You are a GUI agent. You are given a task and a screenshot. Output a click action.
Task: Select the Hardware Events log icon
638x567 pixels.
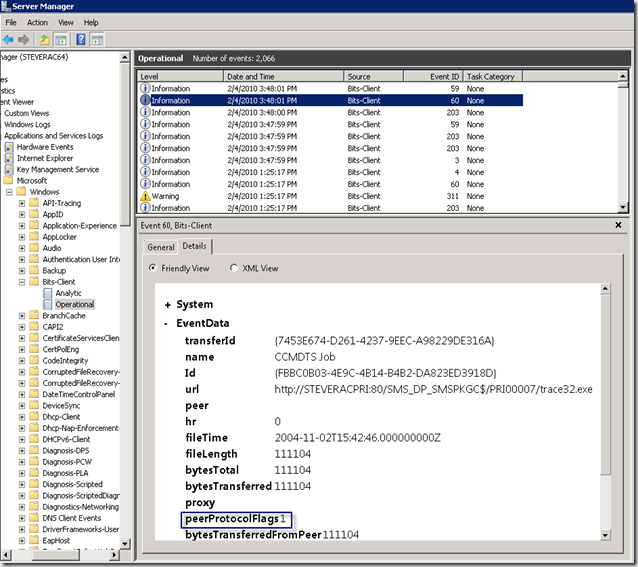[9, 147]
